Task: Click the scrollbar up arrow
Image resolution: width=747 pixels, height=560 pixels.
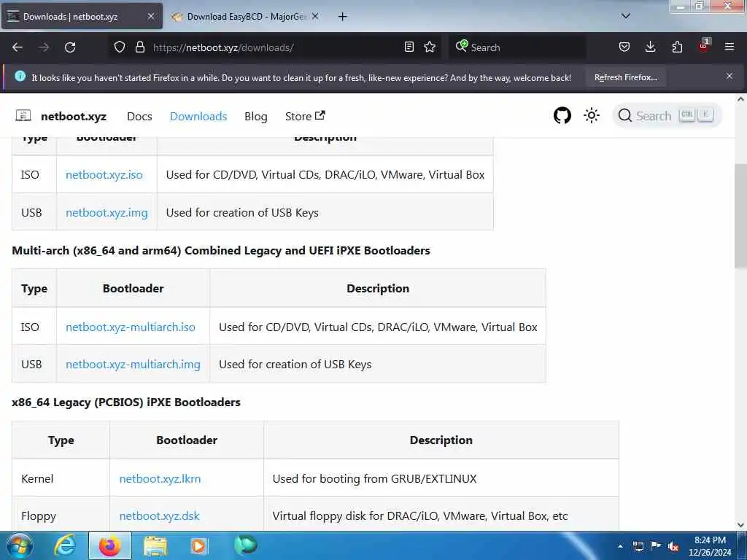Action: [x=740, y=99]
